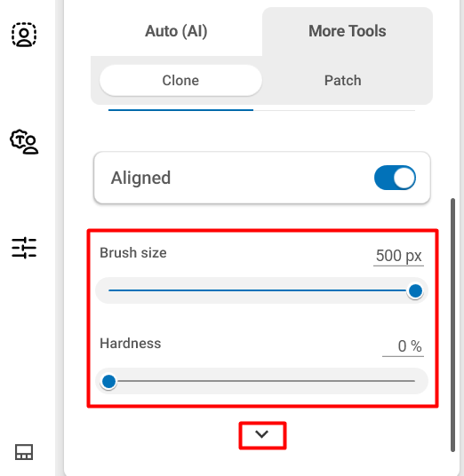This screenshot has width=464, height=476.
Task: Click the panel's vertical scrollbar
Action: click(452, 325)
